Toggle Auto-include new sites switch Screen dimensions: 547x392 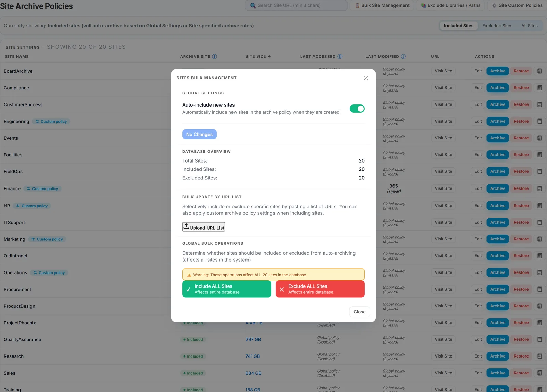(x=357, y=109)
